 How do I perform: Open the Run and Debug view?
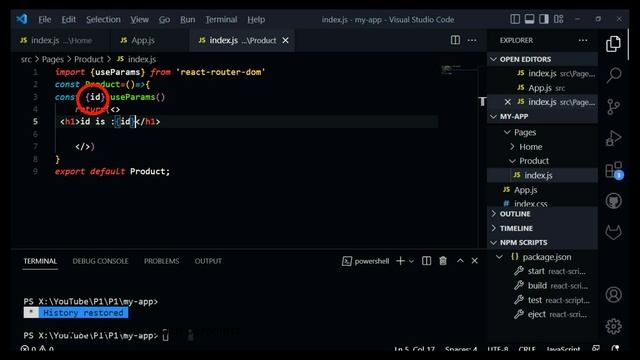(x=613, y=138)
